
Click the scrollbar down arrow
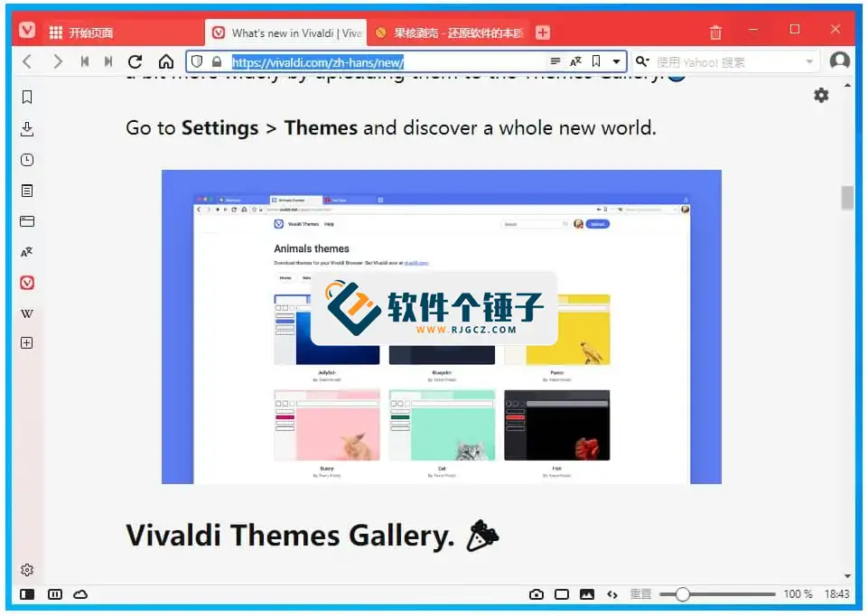[x=847, y=576]
